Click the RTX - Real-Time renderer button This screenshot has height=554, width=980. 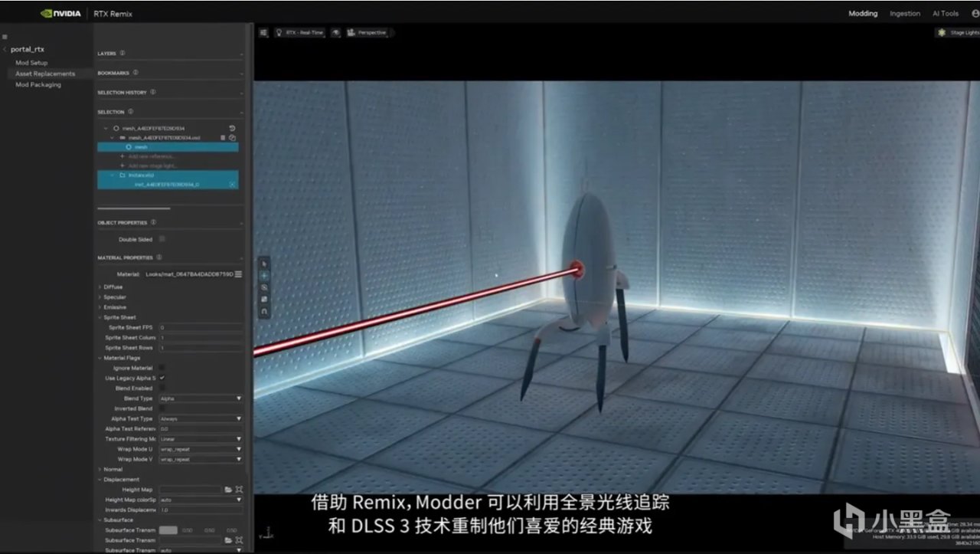(300, 33)
